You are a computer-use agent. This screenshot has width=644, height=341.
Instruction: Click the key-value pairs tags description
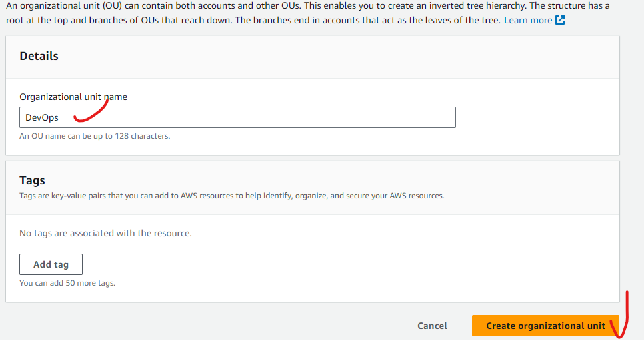(x=231, y=196)
